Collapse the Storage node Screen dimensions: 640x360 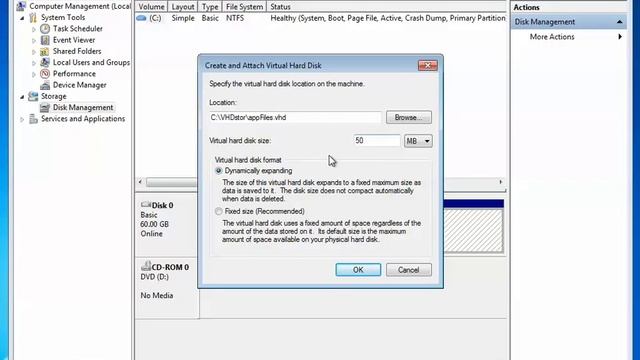[22, 97]
